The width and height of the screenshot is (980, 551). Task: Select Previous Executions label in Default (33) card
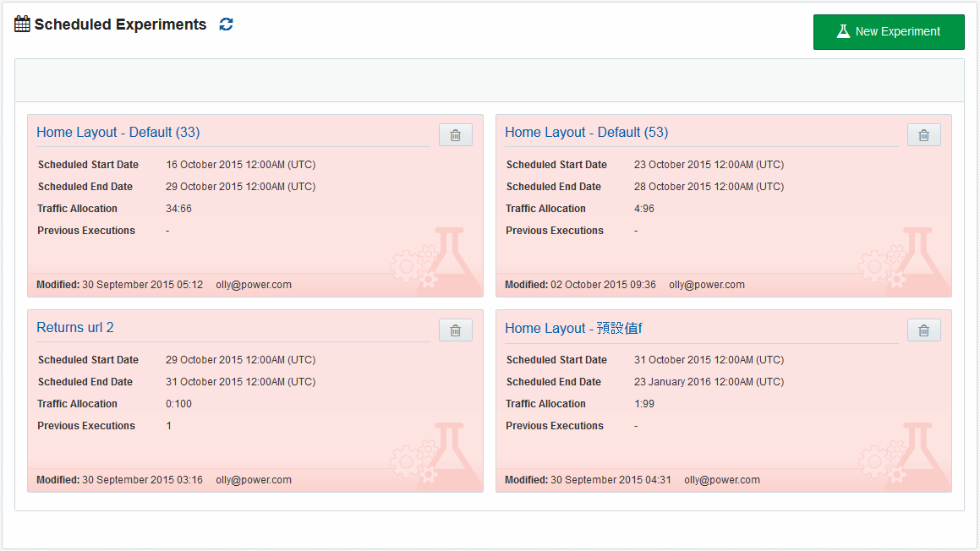point(86,231)
